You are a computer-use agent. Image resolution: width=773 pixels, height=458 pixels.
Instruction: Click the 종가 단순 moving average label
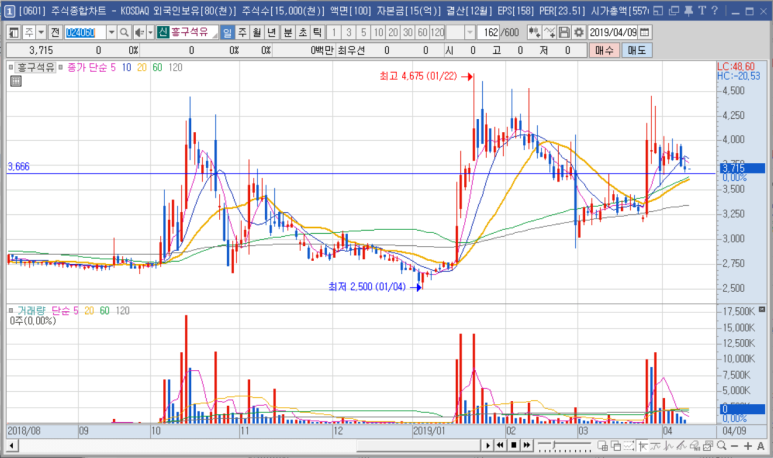pyautogui.click(x=87, y=68)
